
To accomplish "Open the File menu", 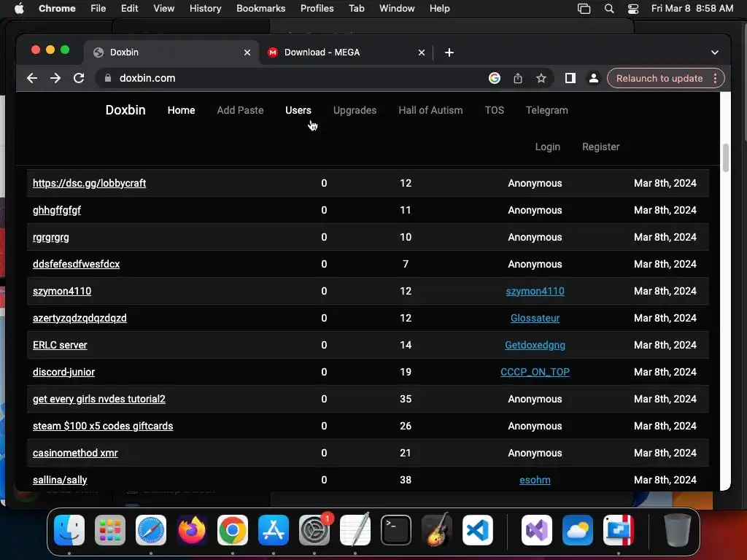I will tap(98, 9).
